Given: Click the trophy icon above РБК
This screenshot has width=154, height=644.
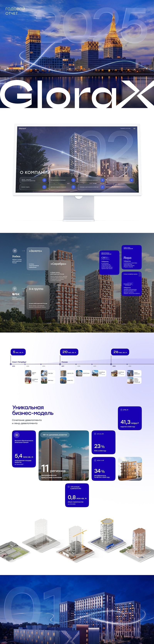Looking at the screenshot, I should pos(15,288).
